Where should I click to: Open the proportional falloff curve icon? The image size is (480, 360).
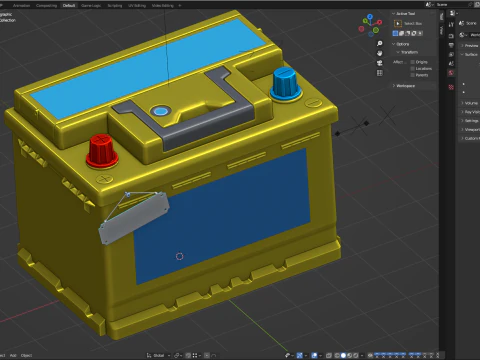click(214, 356)
